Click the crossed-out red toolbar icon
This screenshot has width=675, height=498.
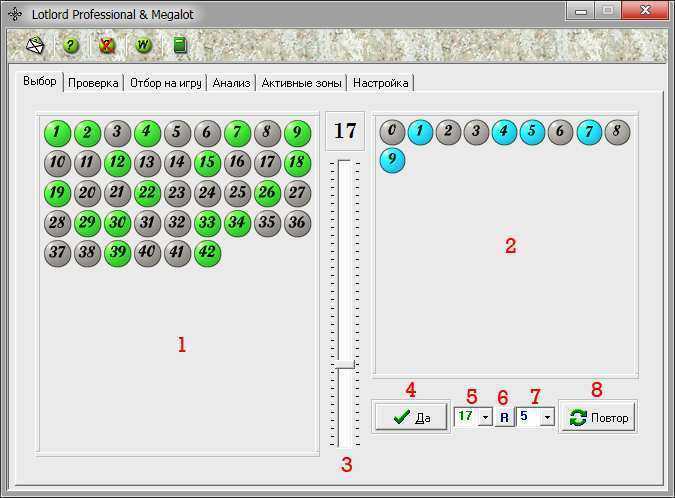pos(107,45)
